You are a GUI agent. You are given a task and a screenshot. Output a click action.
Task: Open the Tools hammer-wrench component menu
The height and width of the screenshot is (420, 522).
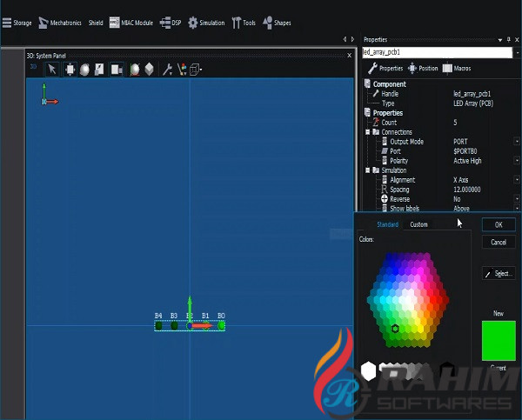click(x=244, y=23)
